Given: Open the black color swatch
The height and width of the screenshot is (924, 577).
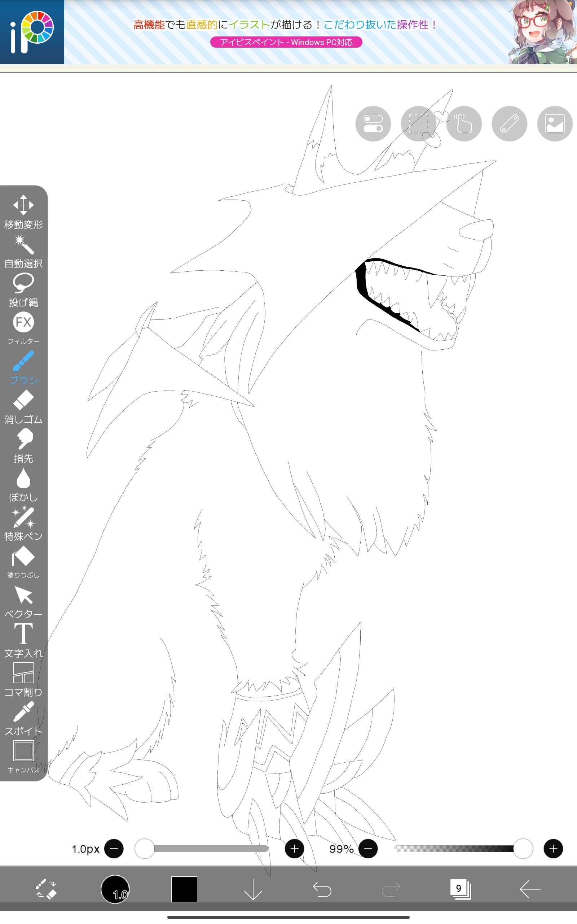Looking at the screenshot, I should click(184, 889).
